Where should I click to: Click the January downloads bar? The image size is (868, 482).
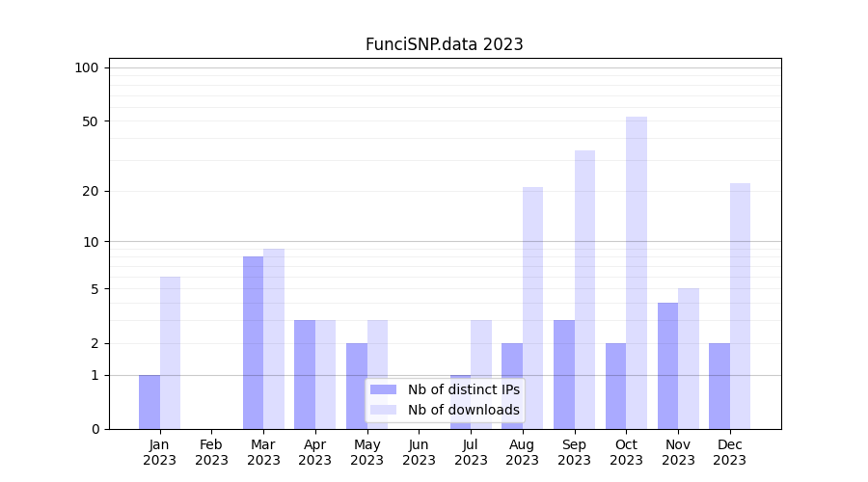(170, 353)
